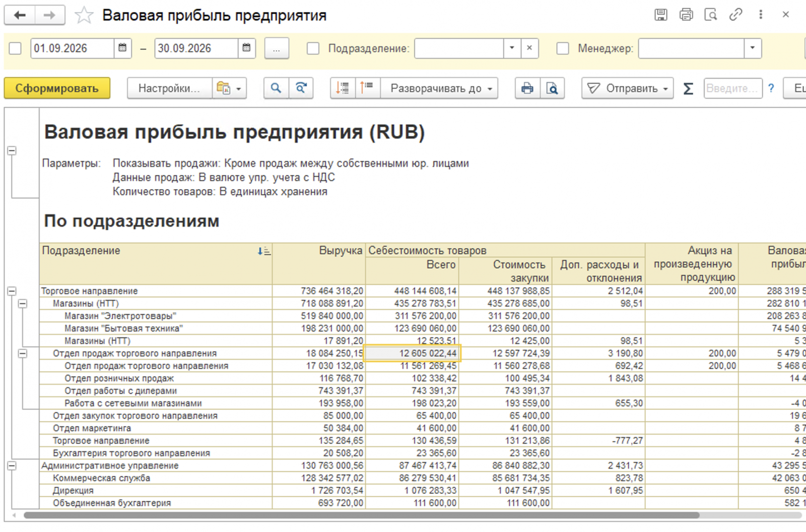Collapse the Торговое направление group

click(x=12, y=291)
